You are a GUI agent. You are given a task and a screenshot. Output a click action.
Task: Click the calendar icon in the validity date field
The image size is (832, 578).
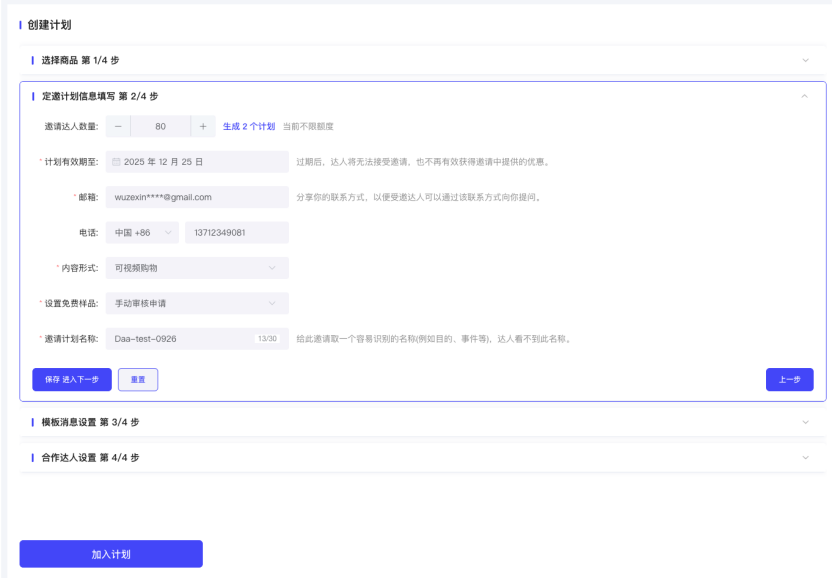[x=116, y=162]
